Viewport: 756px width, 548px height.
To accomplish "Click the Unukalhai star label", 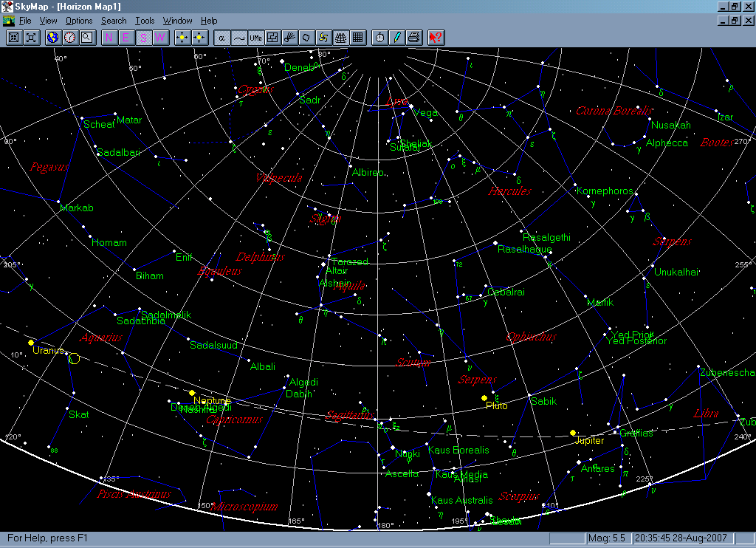I will [676, 272].
